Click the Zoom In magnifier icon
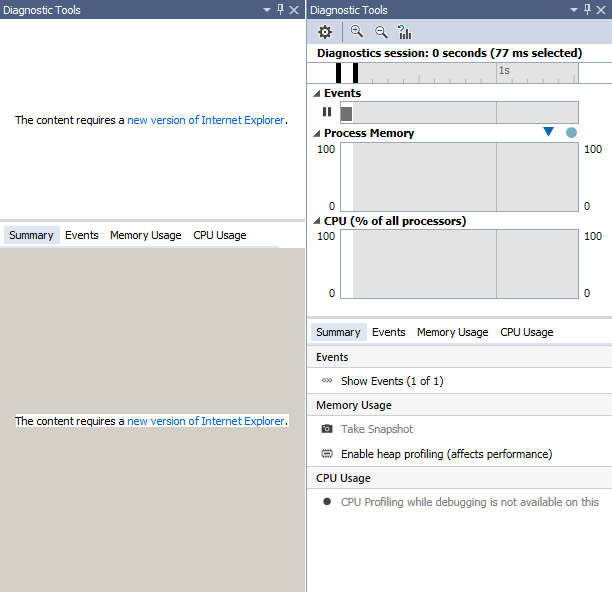The image size is (612, 592). click(357, 32)
